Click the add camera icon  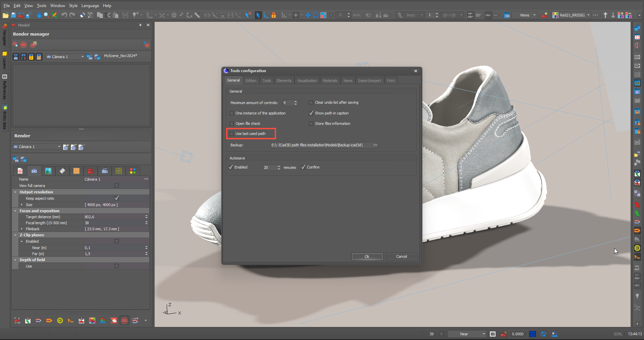(x=66, y=147)
